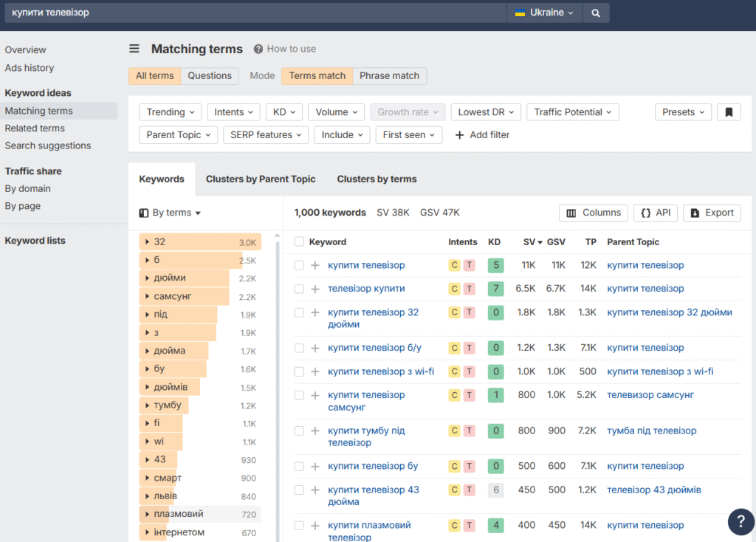
Task: Expand the KD filter dropdown
Action: (x=284, y=112)
